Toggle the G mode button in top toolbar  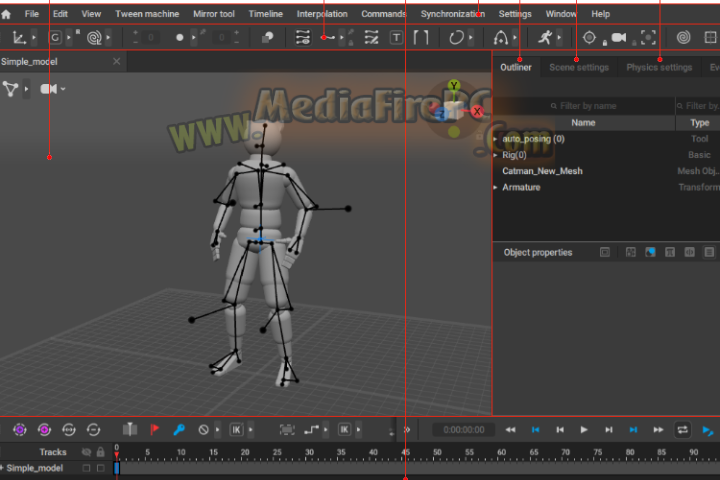[x=55, y=38]
